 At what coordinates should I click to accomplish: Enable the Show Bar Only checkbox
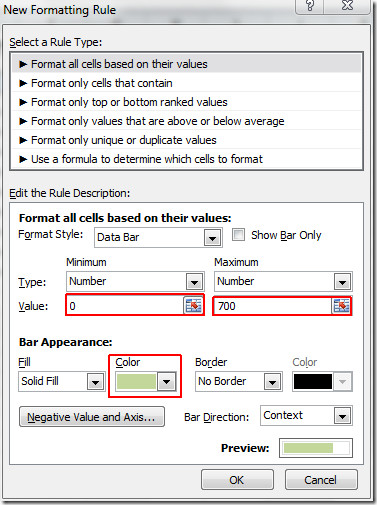[x=238, y=234]
